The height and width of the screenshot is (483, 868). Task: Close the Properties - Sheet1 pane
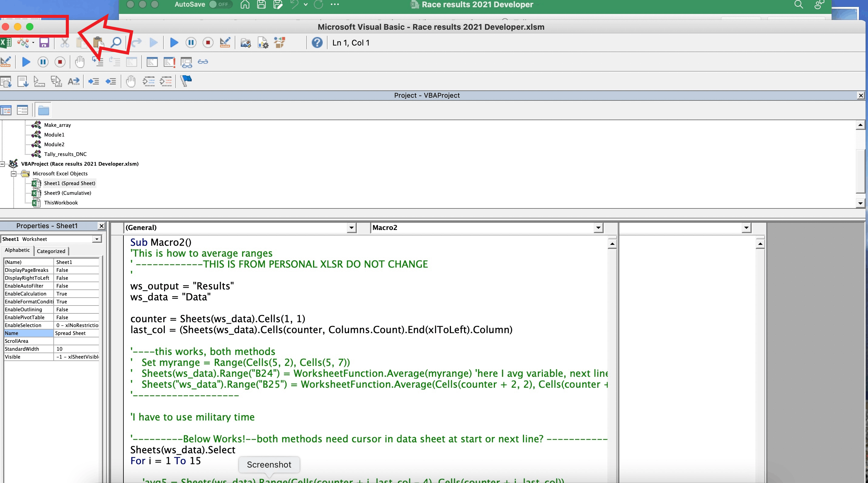tap(101, 226)
